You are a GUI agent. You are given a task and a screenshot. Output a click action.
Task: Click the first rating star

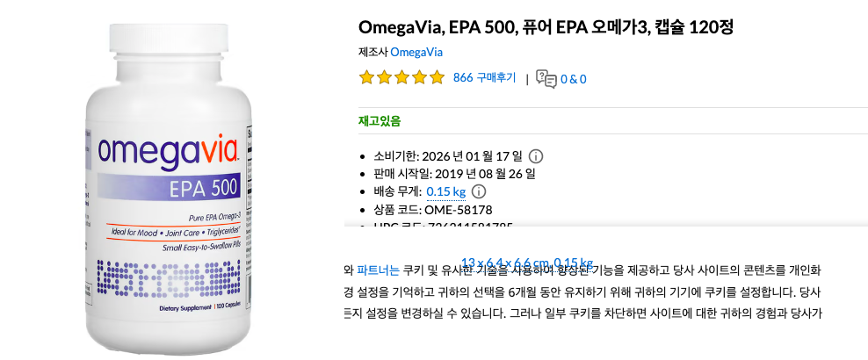tap(367, 78)
